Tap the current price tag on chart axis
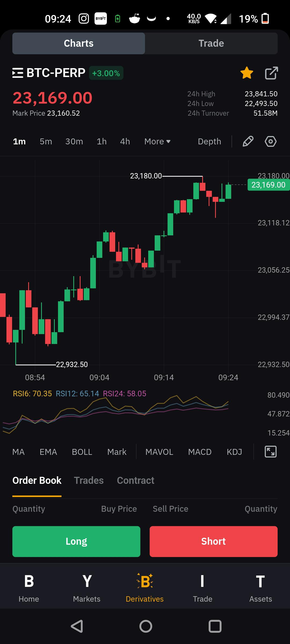This screenshot has height=644, width=290. (x=269, y=185)
